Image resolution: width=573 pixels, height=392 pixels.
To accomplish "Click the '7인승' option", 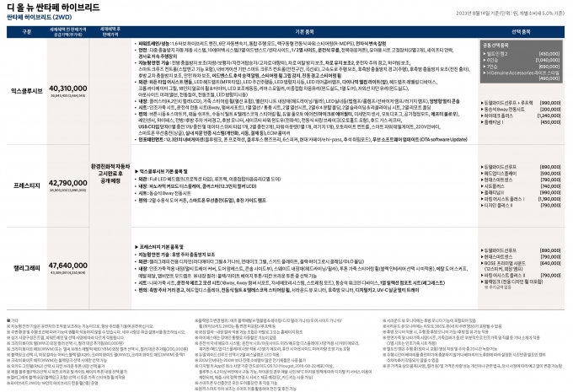I will click(492, 67).
